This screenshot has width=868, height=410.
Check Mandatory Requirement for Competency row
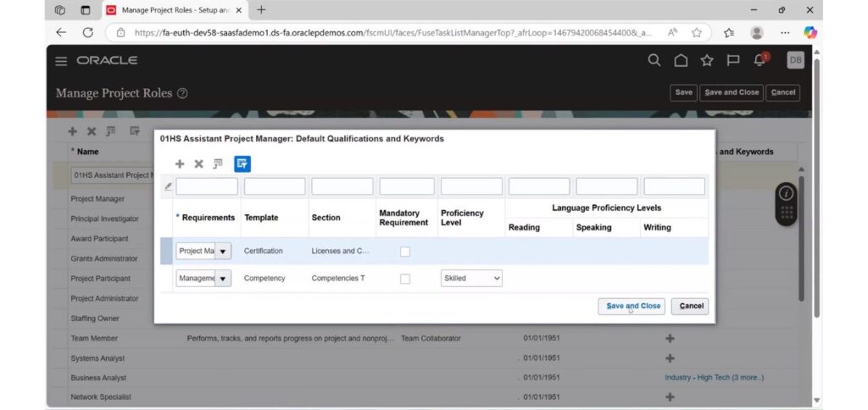[x=405, y=279]
